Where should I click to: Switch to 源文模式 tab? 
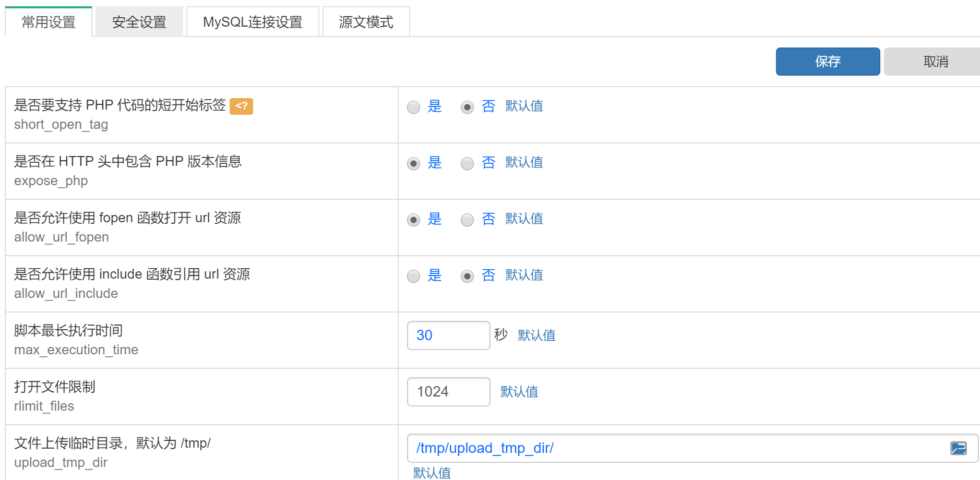pyautogui.click(x=366, y=22)
